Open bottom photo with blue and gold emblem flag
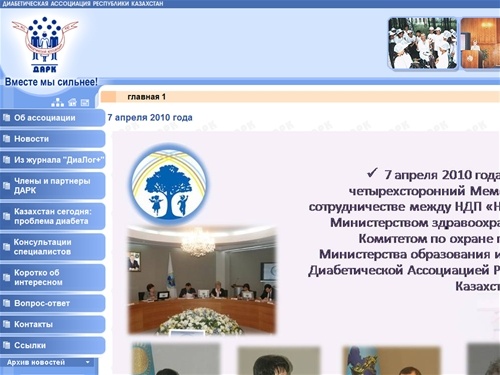The image size is (500, 375). click(x=392, y=361)
